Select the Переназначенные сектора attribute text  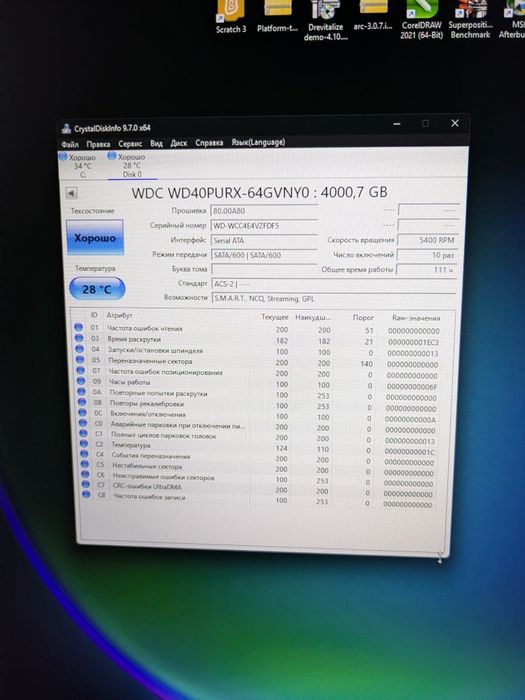(x=150, y=361)
